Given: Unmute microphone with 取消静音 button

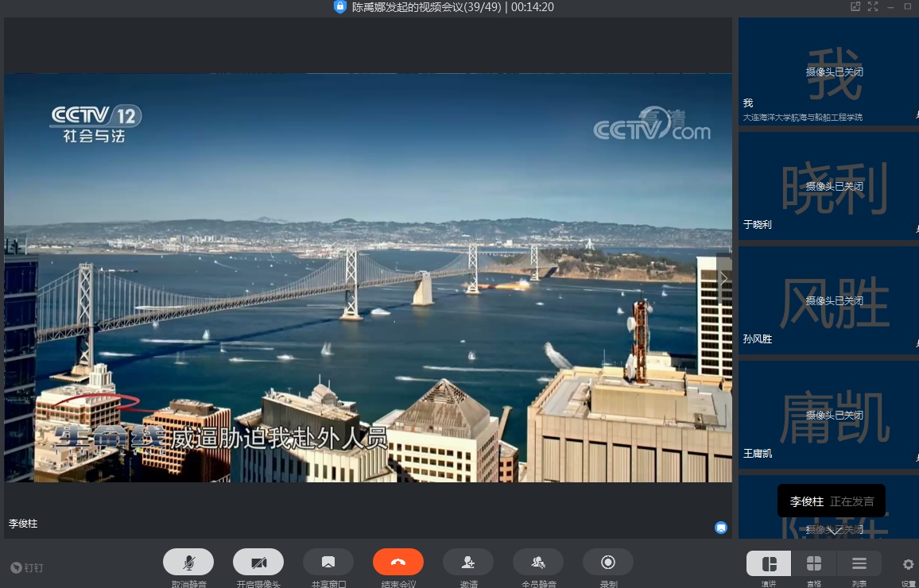Looking at the screenshot, I should 188,562.
